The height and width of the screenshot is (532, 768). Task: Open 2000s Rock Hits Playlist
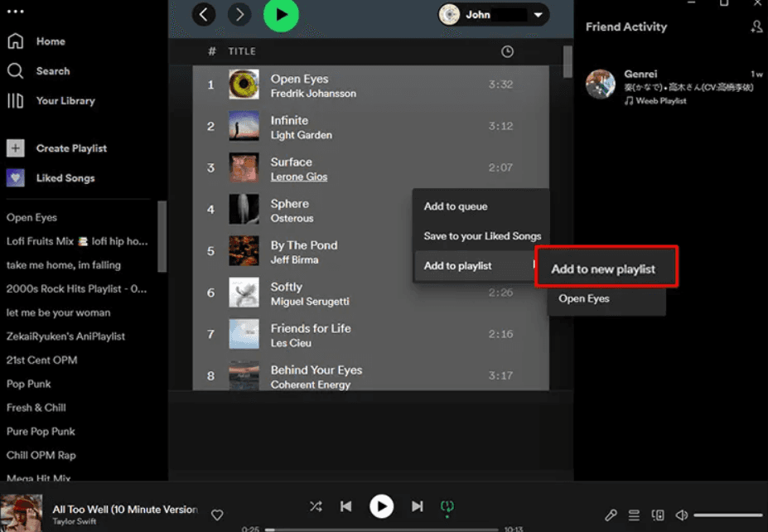click(76, 288)
